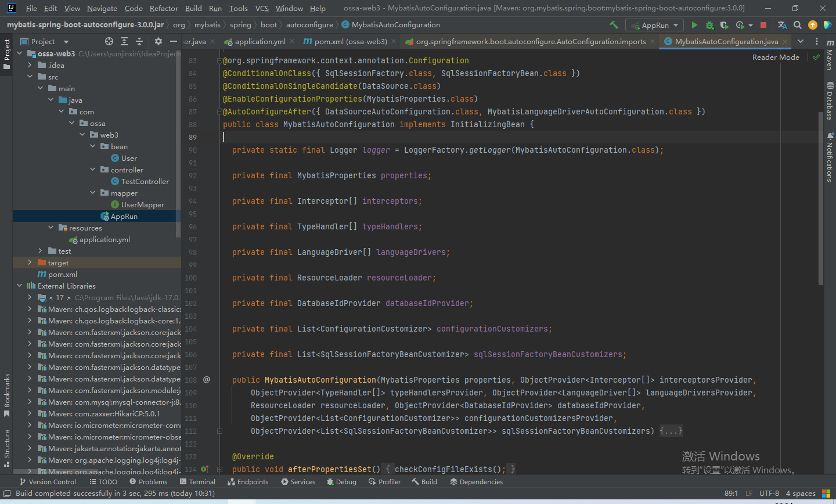
Task: Open the Version Control tool window
Action: [48, 482]
